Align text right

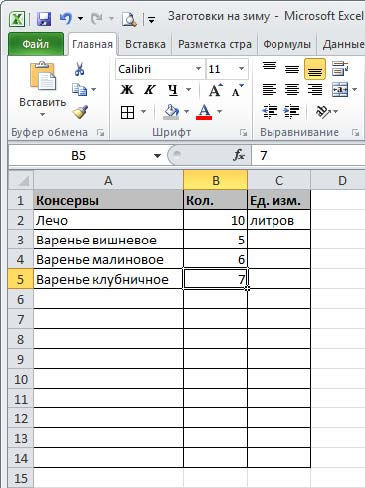(315, 89)
